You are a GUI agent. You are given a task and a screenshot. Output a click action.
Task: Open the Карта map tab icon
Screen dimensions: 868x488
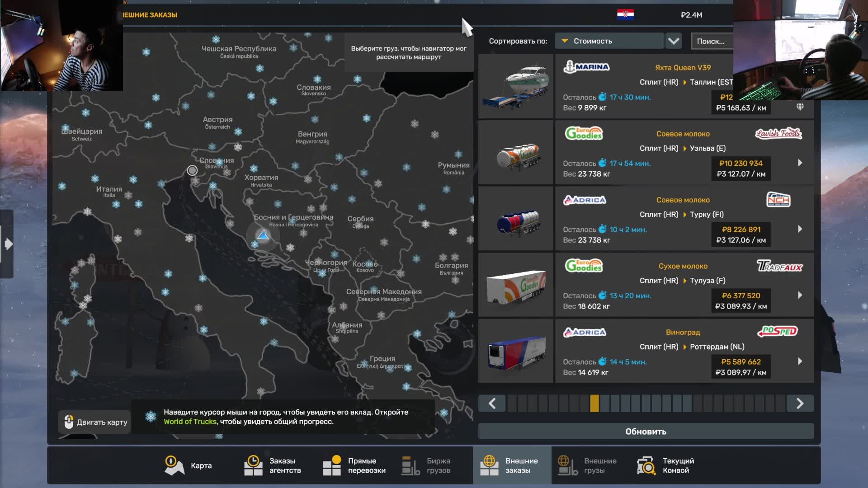tap(174, 465)
